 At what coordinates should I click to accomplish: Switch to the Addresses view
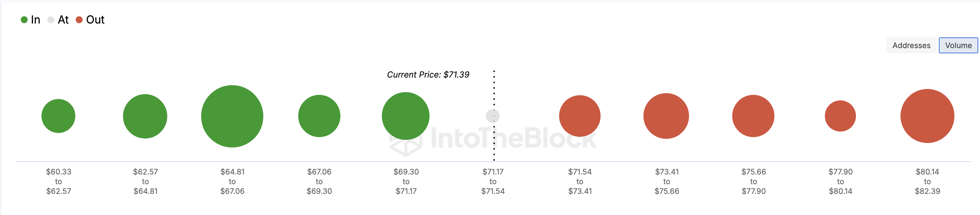tap(911, 45)
